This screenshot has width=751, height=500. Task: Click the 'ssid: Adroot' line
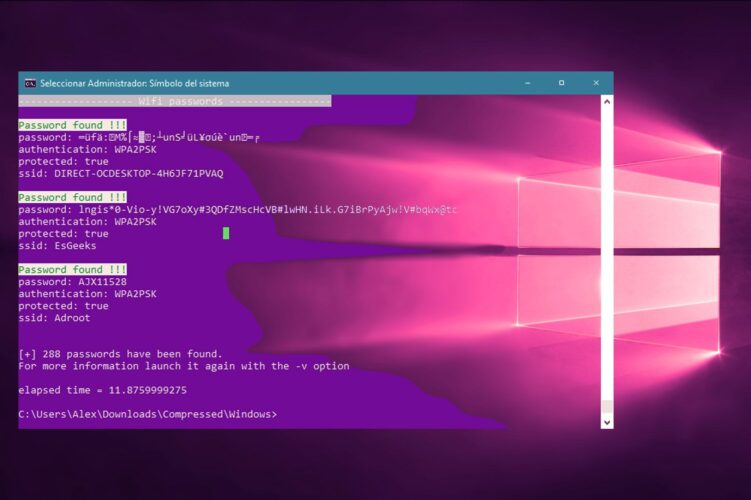pos(54,318)
